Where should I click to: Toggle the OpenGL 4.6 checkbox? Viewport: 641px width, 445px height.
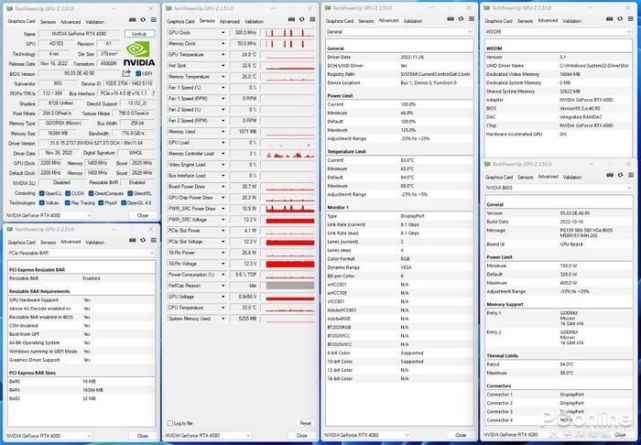[123, 203]
